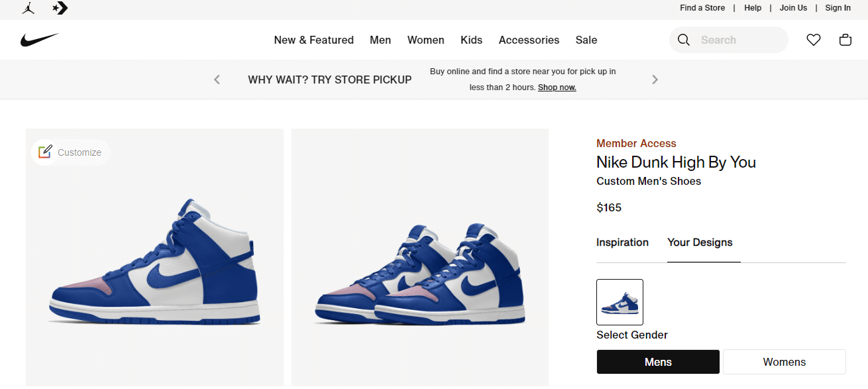Select the Womens gender option

click(784, 361)
